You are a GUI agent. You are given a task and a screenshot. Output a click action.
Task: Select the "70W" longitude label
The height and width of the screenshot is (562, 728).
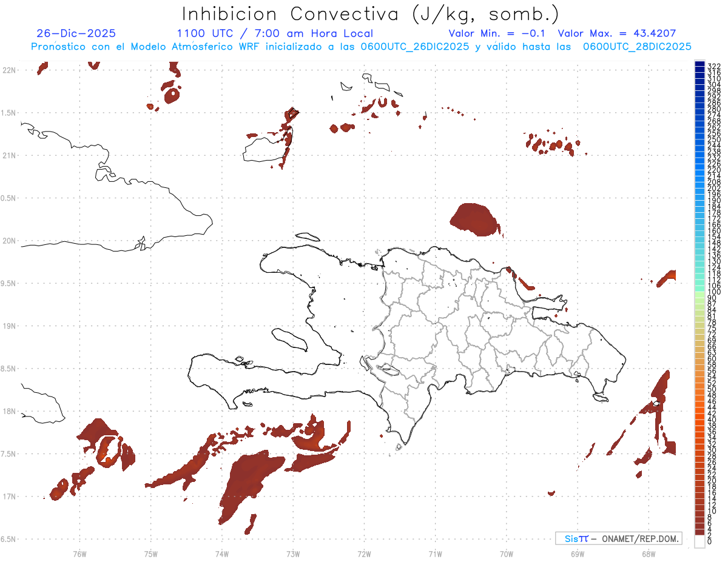tap(507, 554)
